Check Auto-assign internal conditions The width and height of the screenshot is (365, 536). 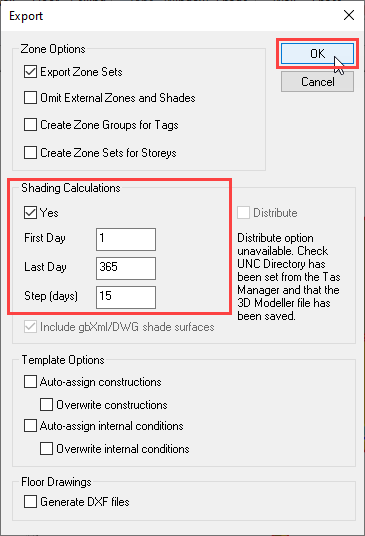pyautogui.click(x=30, y=426)
